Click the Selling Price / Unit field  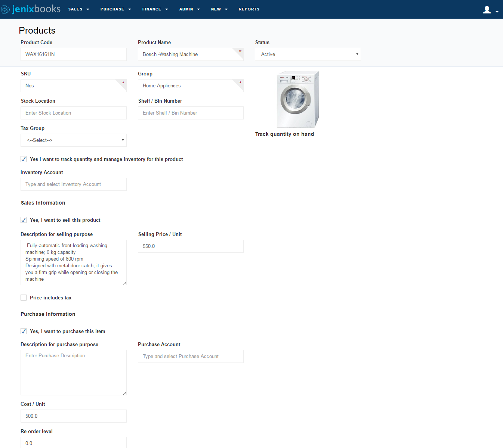pyautogui.click(x=191, y=246)
